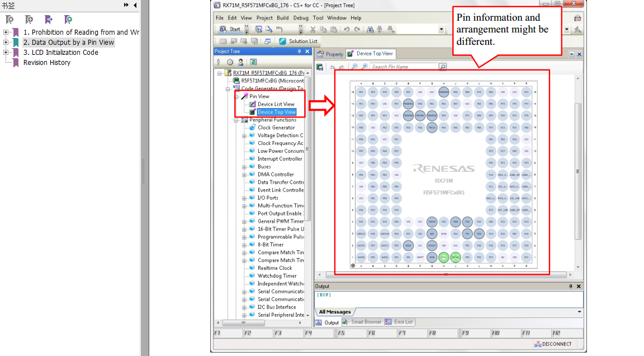Switch to the Smart Browser tab
Image resolution: width=644 pixels, height=356 pixels.
tap(362, 322)
